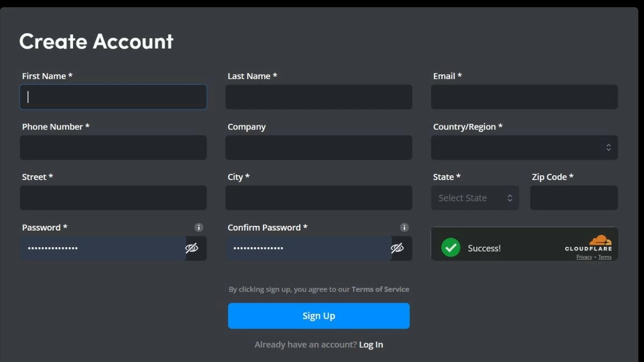Click the Password info icon
The image size is (644, 362).
pyautogui.click(x=199, y=227)
